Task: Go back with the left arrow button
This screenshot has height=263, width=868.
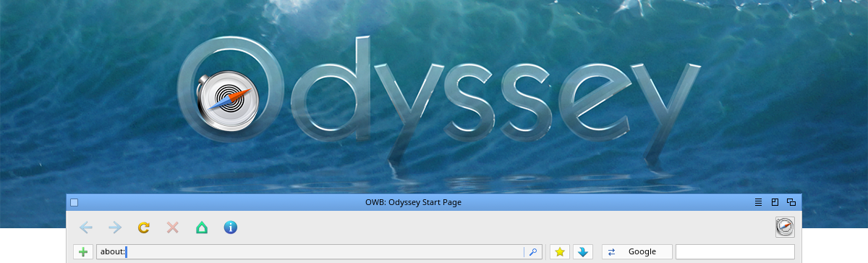Action: point(86,227)
